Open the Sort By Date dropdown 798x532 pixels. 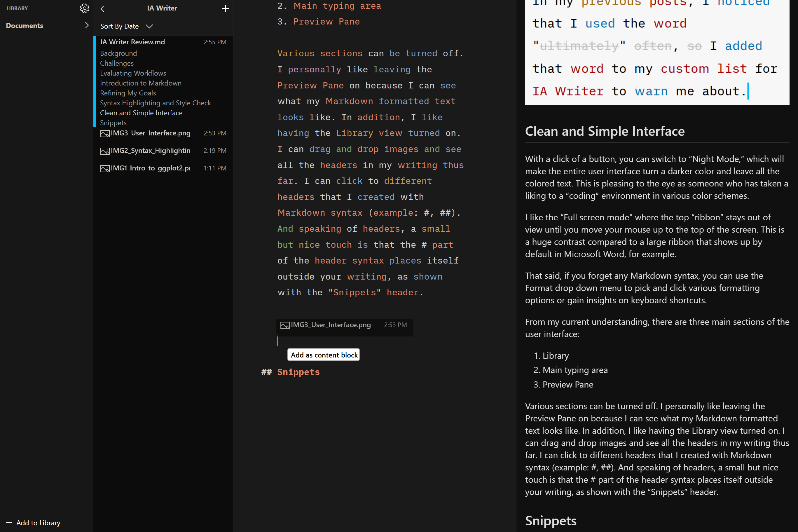[127, 26]
